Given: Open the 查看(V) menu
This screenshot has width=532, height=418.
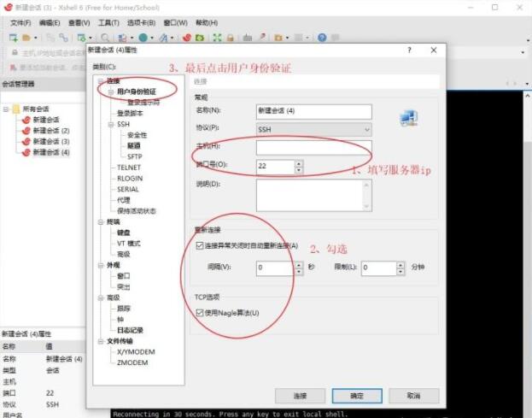Looking at the screenshot, I should tap(79, 23).
